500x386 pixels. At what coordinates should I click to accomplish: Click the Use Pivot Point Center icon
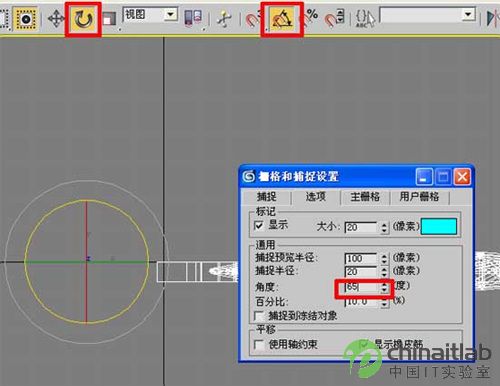(193, 17)
